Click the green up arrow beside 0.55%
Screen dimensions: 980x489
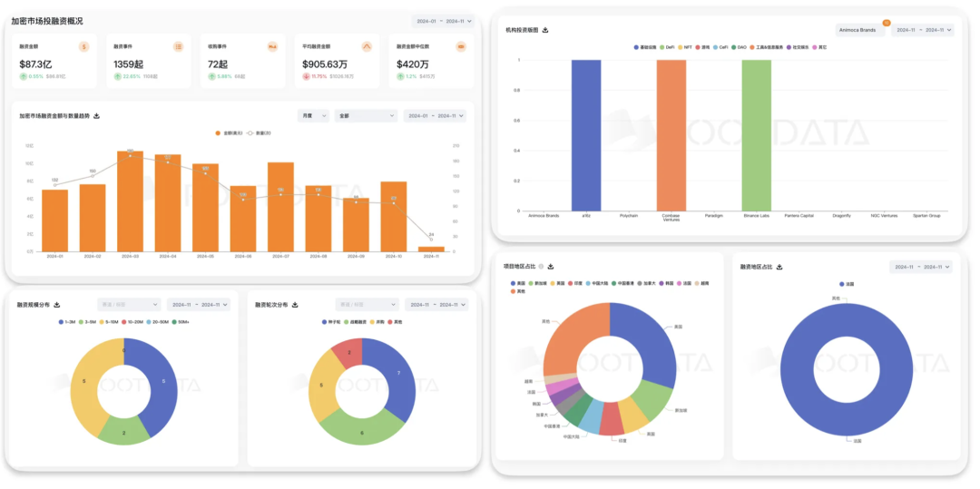pyautogui.click(x=23, y=76)
